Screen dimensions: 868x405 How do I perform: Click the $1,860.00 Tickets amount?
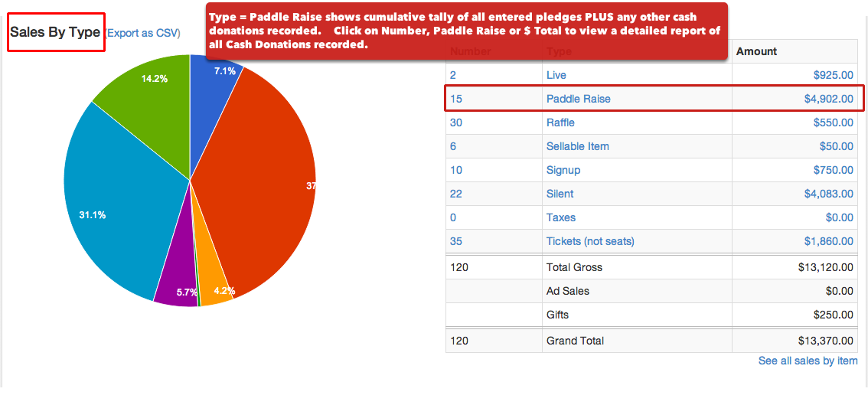pyautogui.click(x=829, y=242)
